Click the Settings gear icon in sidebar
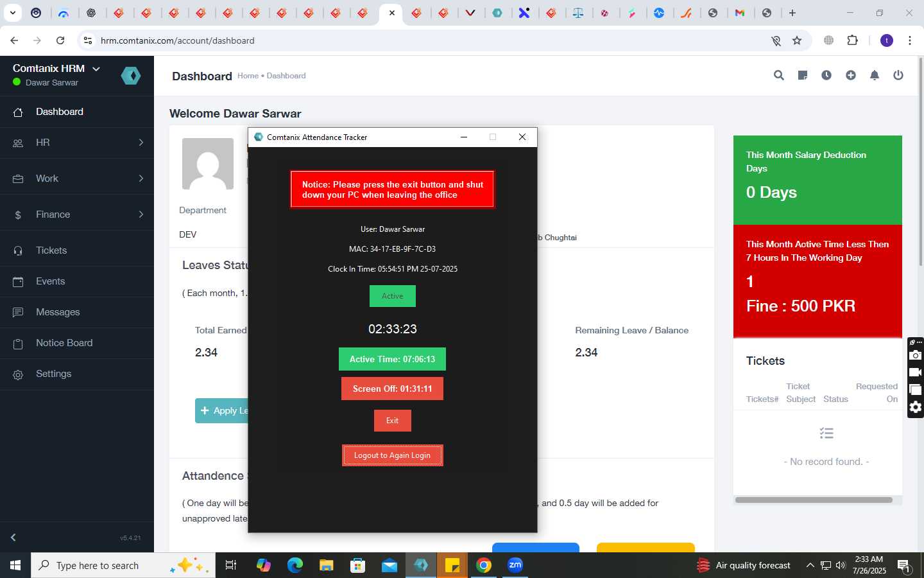Viewport: 924px width, 578px height. (x=18, y=374)
